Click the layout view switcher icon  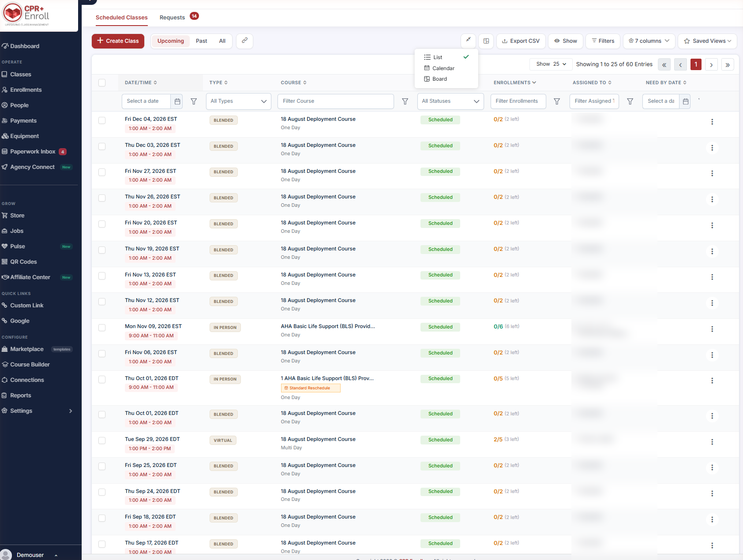tap(486, 41)
